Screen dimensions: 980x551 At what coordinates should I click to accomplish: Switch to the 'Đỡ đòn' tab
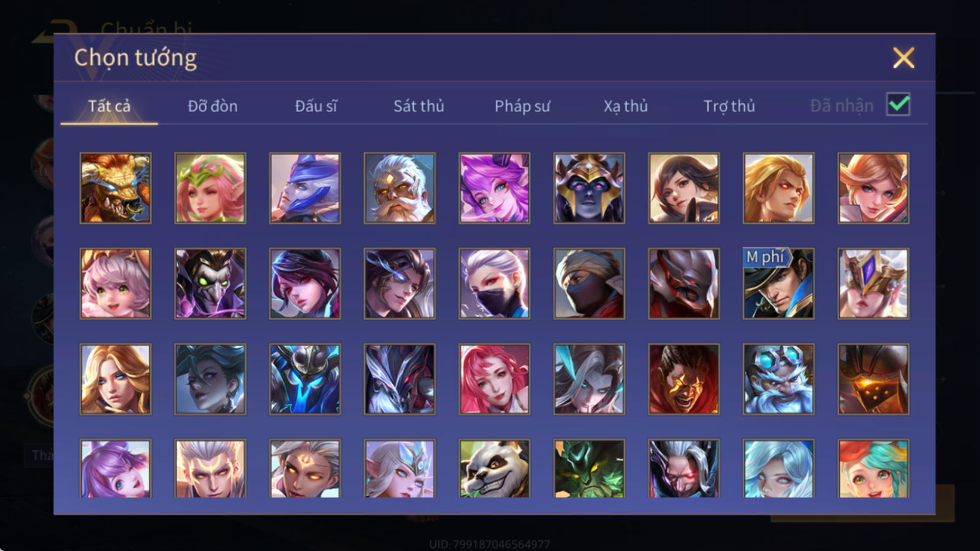coord(213,106)
